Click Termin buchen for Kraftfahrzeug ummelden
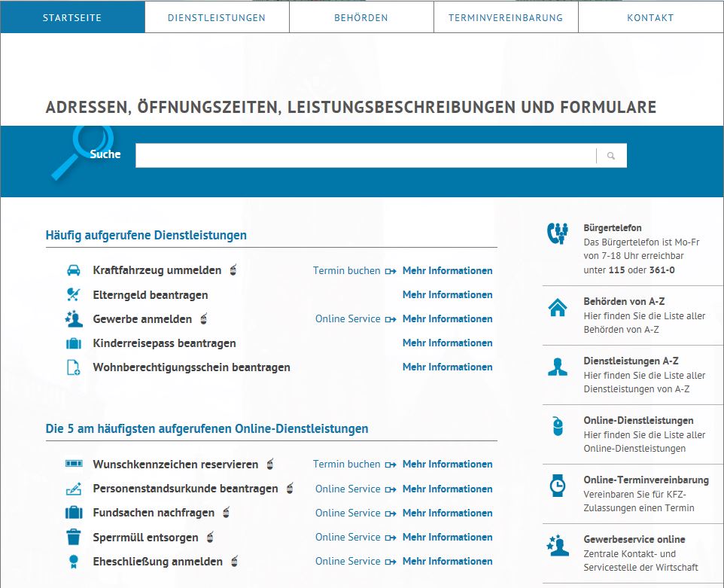724x588 pixels. tap(346, 271)
